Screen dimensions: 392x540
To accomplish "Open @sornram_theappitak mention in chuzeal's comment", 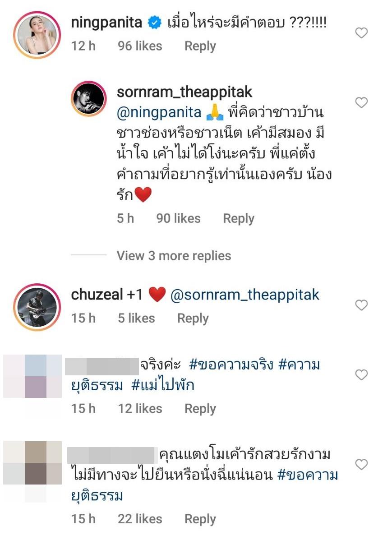I will (x=245, y=295).
